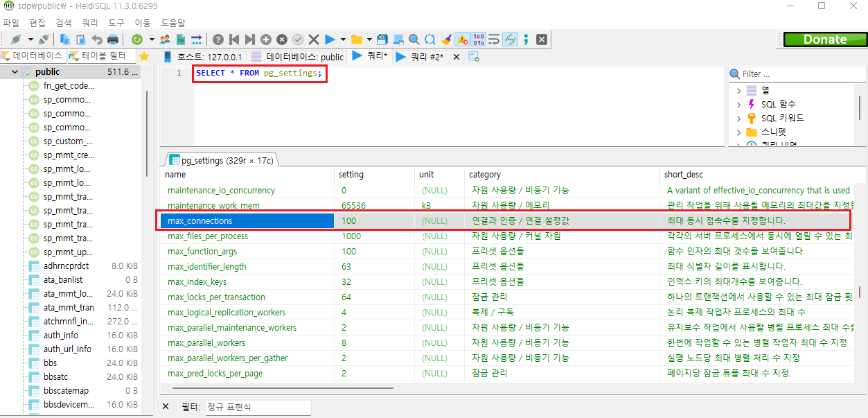Image resolution: width=868 pixels, height=418 pixels.
Task: Expand the SQL 함수 node
Action: 739,103
